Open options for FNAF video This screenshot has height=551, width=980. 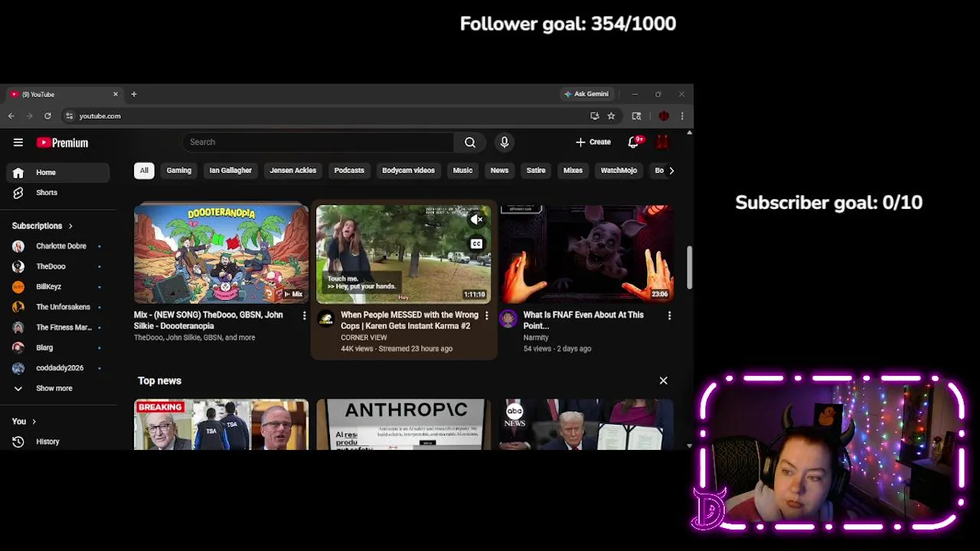(x=669, y=315)
